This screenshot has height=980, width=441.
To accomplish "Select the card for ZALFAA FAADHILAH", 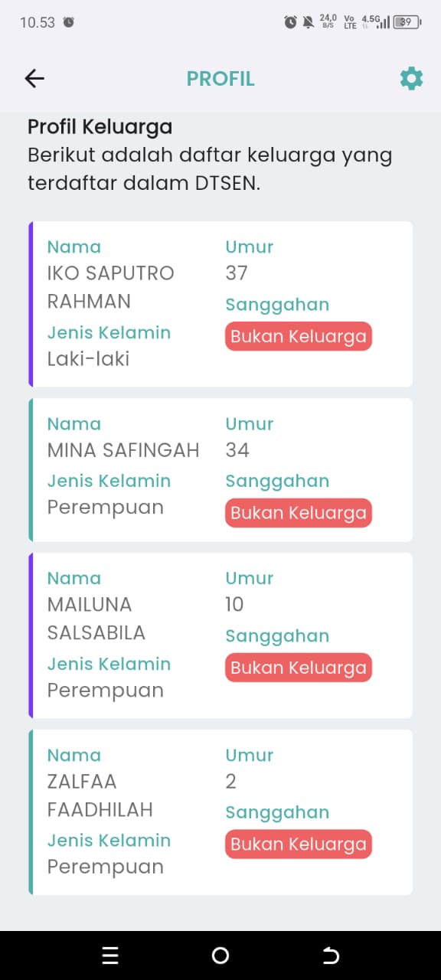I will click(220, 812).
